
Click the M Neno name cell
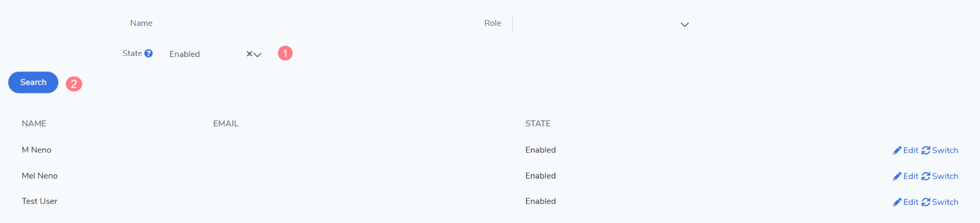[x=37, y=150]
